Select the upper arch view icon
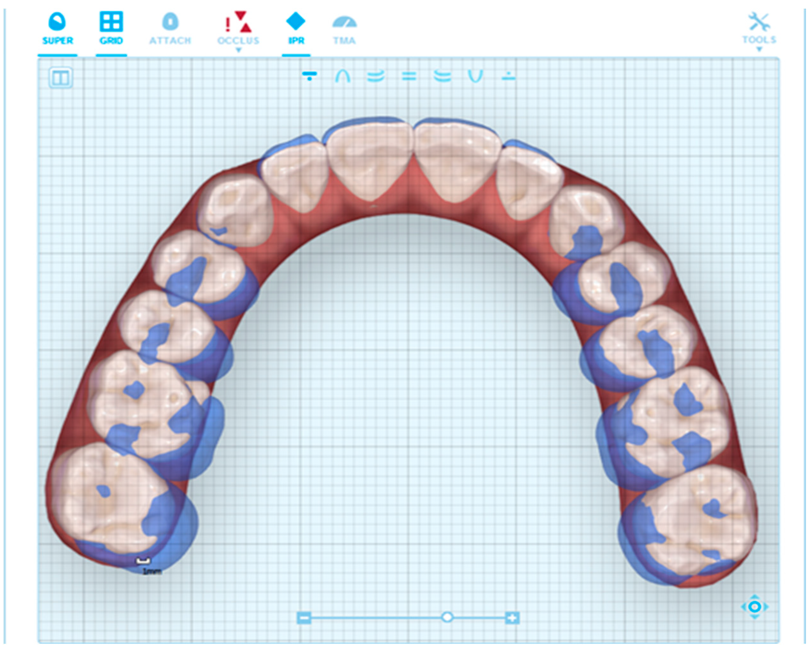Image resolution: width=812 pixels, height=652 pixels. coord(343,76)
